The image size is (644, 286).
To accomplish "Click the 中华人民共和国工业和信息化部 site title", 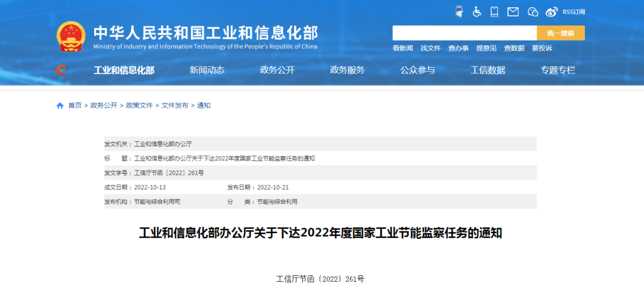I will point(205,32).
